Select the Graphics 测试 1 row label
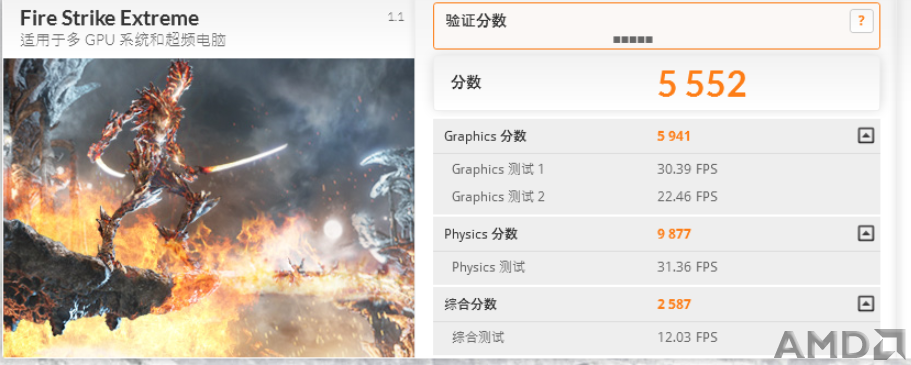This screenshot has width=911, height=365. (498, 170)
